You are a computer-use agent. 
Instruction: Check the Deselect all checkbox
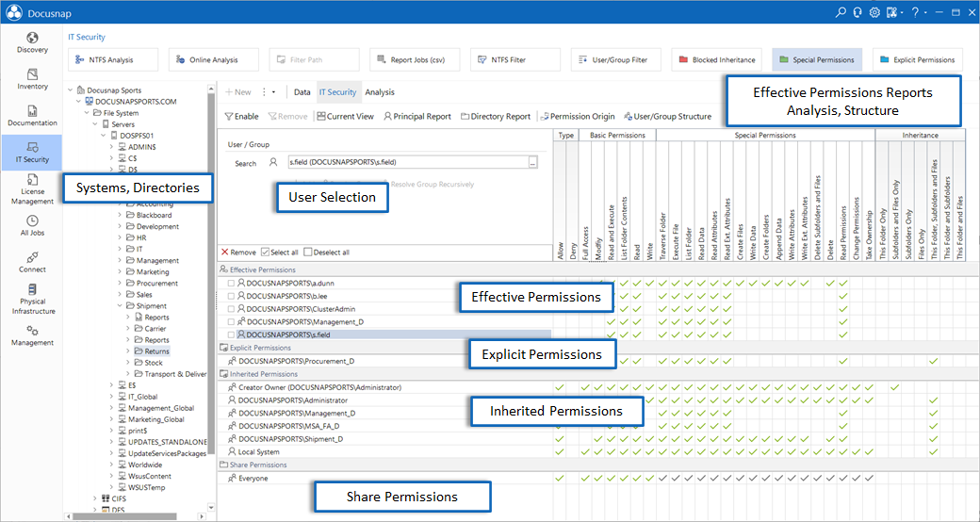point(307,253)
